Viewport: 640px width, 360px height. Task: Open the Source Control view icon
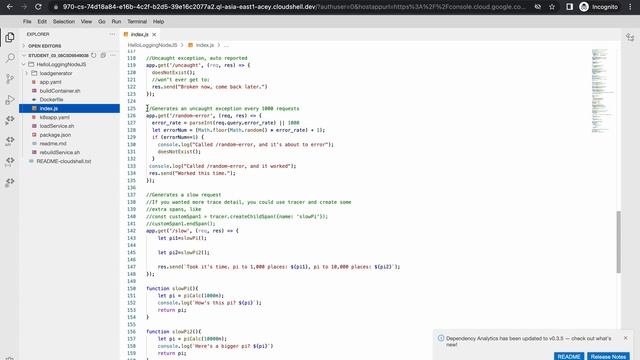(10, 78)
